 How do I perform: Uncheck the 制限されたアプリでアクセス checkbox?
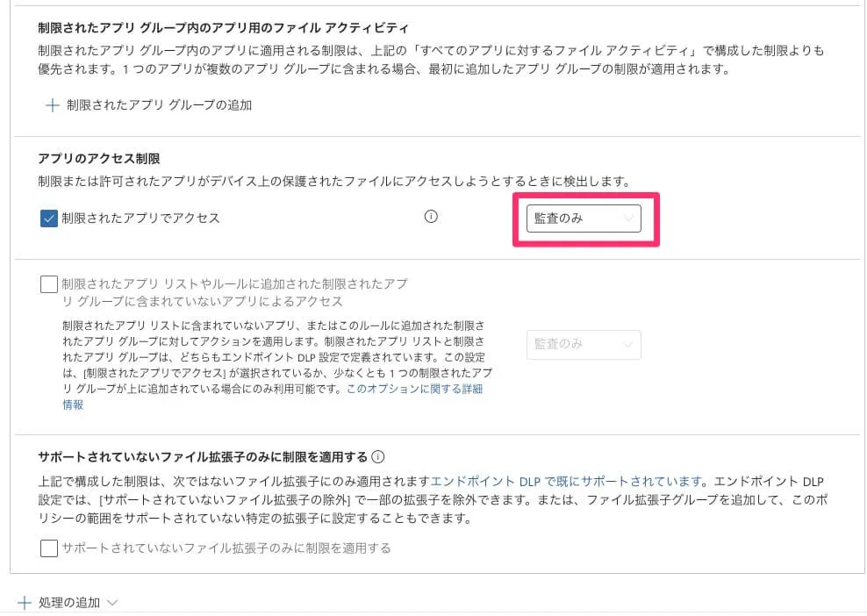49,218
